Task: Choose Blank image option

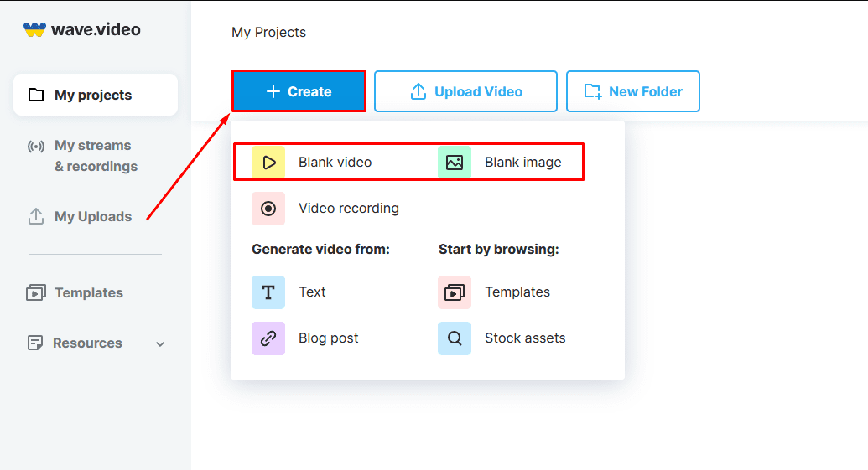Action: [500, 162]
